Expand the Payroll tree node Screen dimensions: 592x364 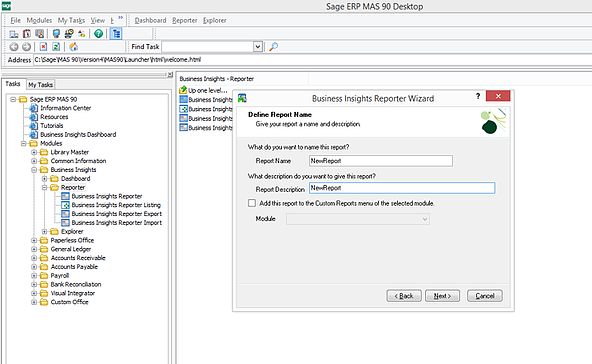[34, 276]
